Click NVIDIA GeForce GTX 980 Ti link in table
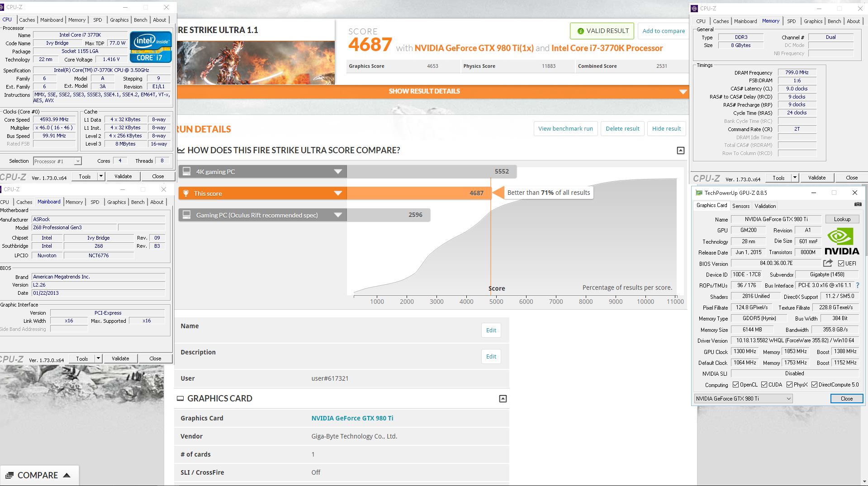 [x=352, y=418]
